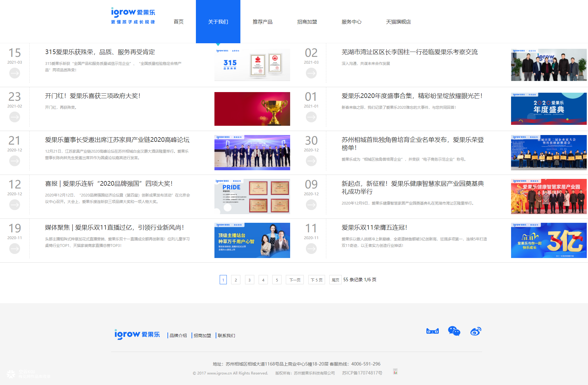Open 招商加盟 footer link
The image size is (588, 385).
[x=202, y=335]
